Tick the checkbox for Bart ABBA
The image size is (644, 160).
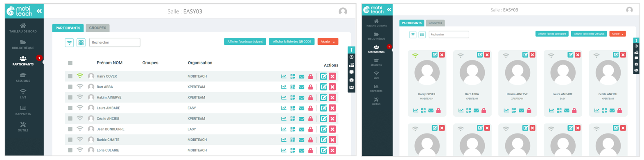(70, 87)
